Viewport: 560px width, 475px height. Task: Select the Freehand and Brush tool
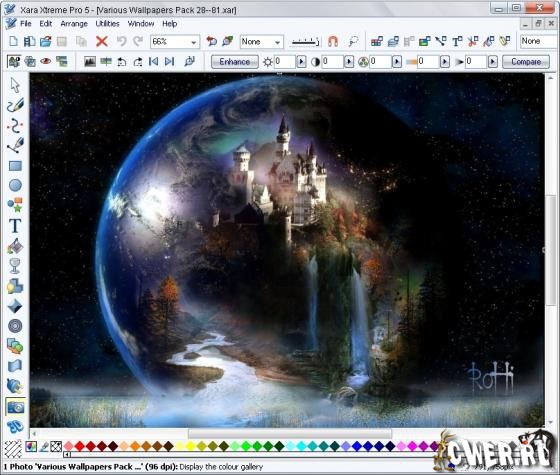tap(15, 105)
